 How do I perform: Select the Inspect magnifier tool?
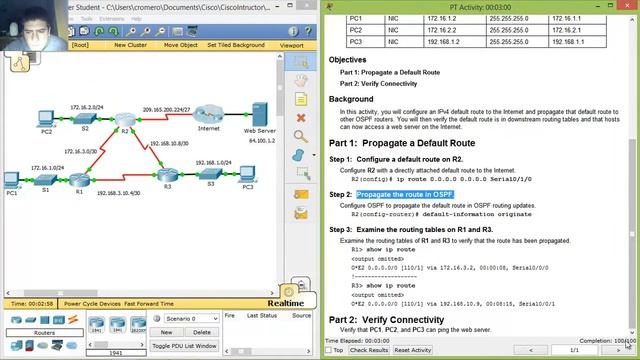tap(301, 136)
